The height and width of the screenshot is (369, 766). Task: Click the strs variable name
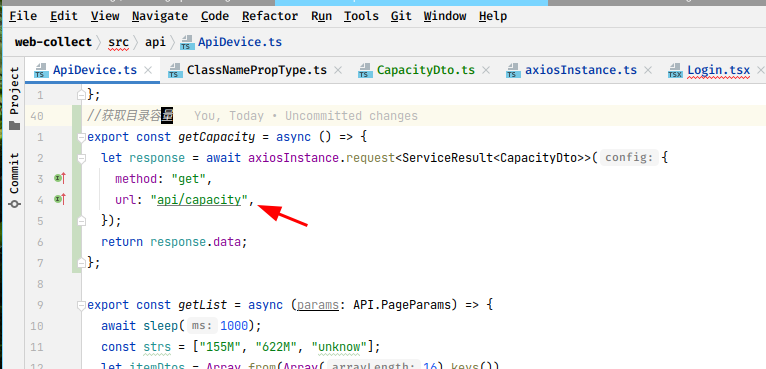pyautogui.click(x=157, y=347)
